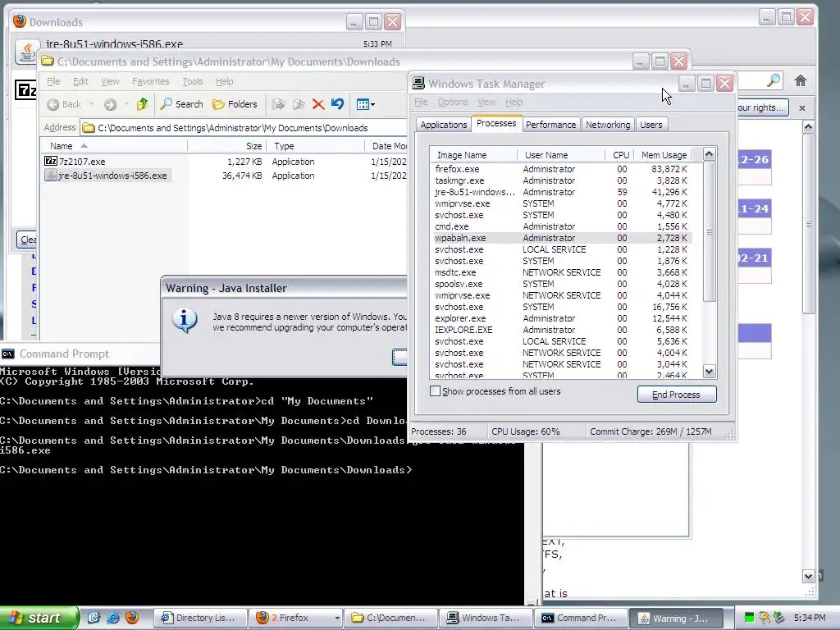Switch to Applications tab in Task Manager
The height and width of the screenshot is (630, 840).
[444, 125]
